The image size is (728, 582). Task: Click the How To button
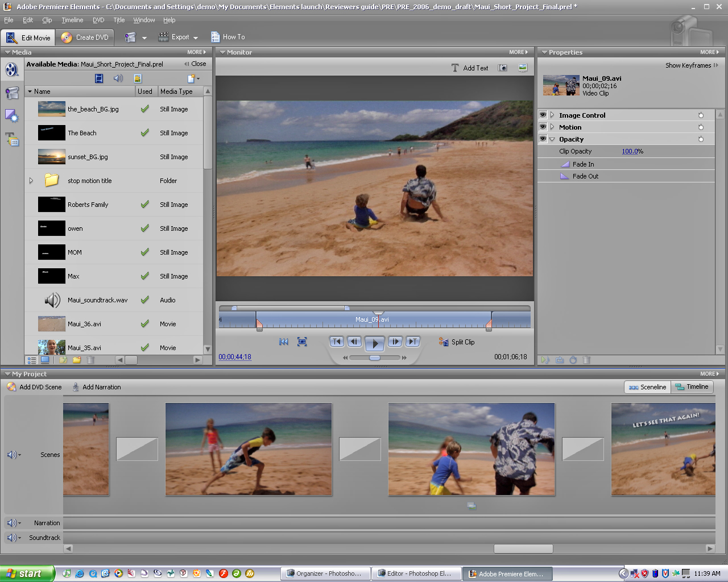[x=228, y=37]
